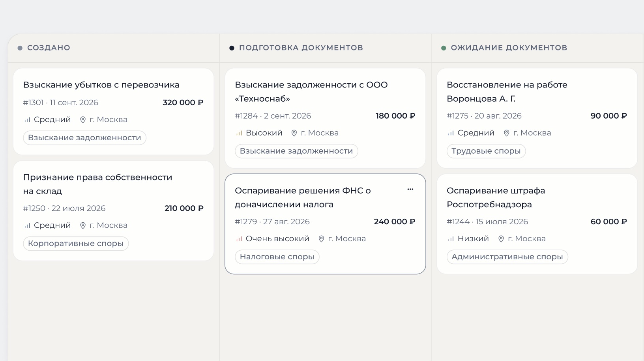Click the amount 210 000 ₽
This screenshot has width=644, height=361.
coord(184,208)
